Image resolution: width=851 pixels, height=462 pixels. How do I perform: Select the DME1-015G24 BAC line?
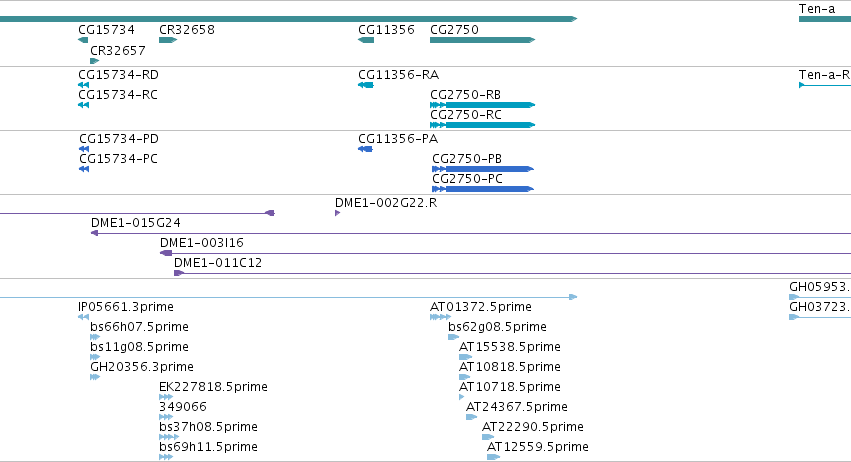[x=471, y=233]
